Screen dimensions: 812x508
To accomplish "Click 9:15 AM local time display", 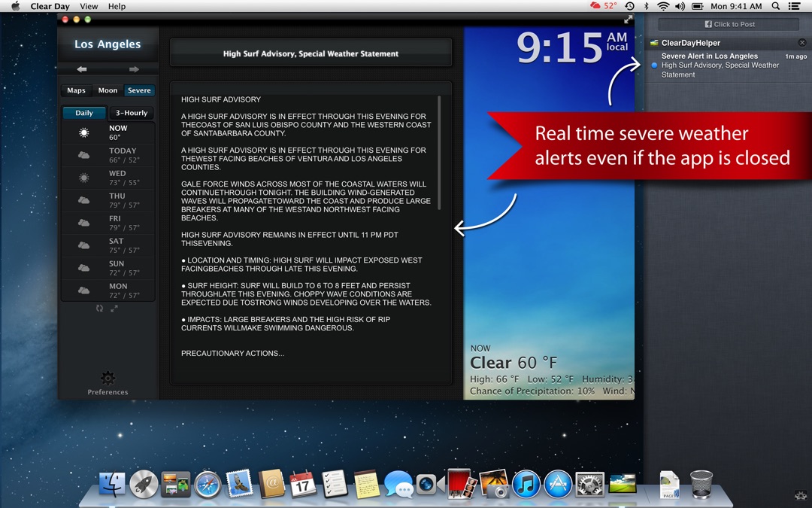I will click(x=572, y=47).
